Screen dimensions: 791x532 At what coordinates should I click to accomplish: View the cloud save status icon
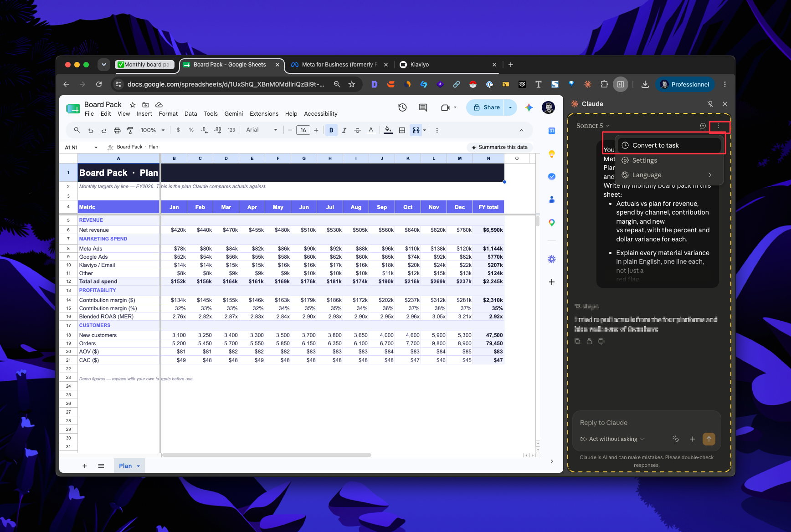(x=159, y=105)
